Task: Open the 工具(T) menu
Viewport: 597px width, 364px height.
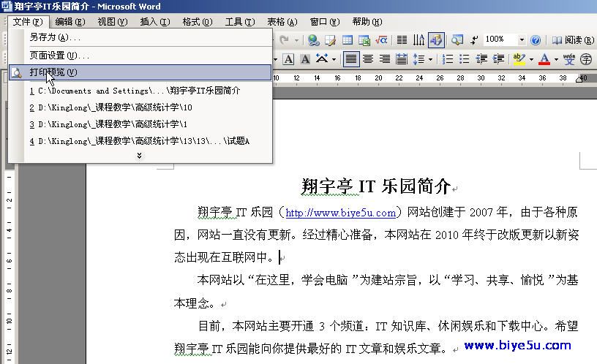Action: click(x=239, y=22)
